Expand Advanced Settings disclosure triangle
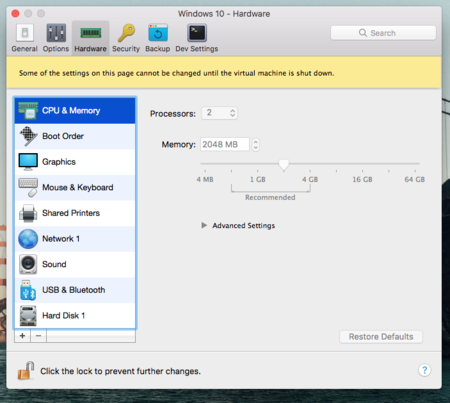The height and width of the screenshot is (403, 450). 204,226
